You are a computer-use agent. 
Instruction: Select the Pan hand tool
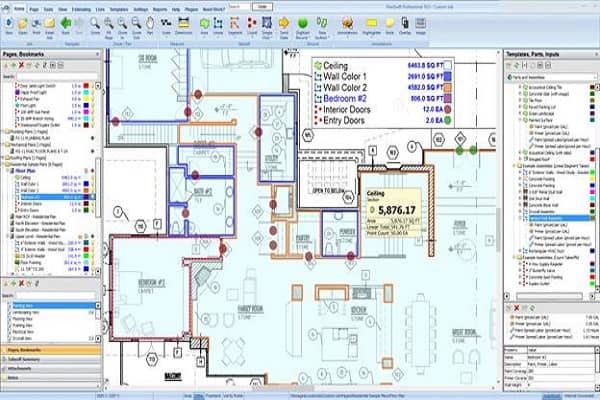tap(150, 26)
